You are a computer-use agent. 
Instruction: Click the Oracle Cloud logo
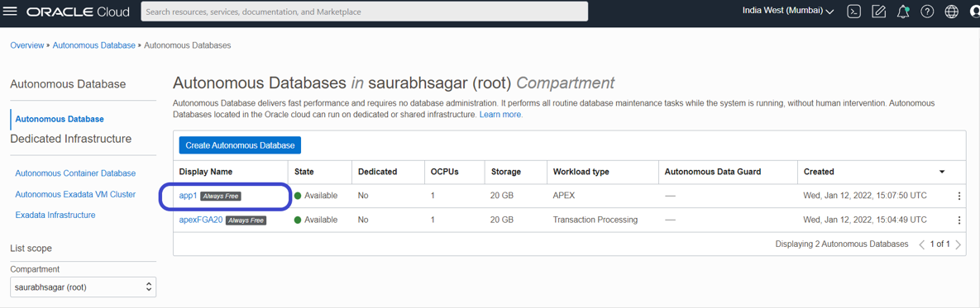(x=78, y=12)
